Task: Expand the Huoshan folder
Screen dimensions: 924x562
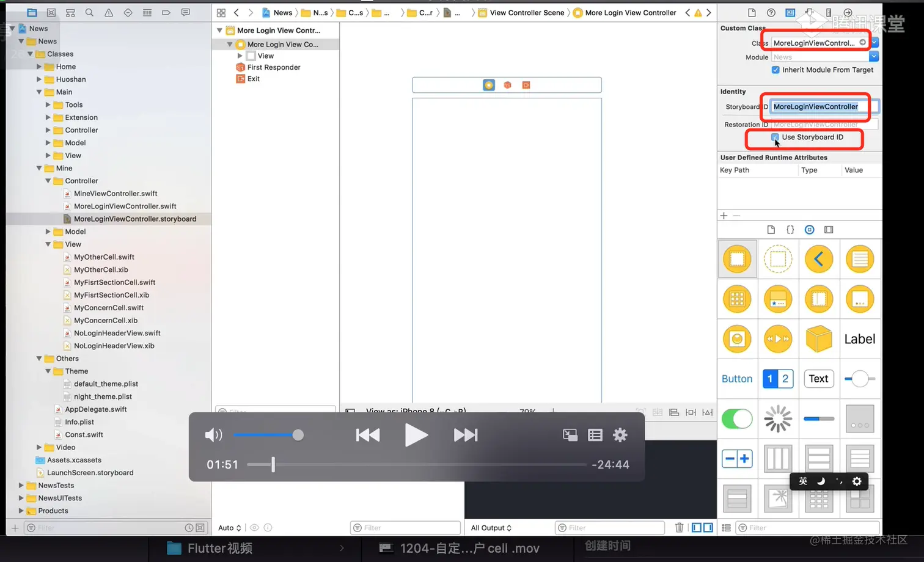Action: [x=39, y=79]
